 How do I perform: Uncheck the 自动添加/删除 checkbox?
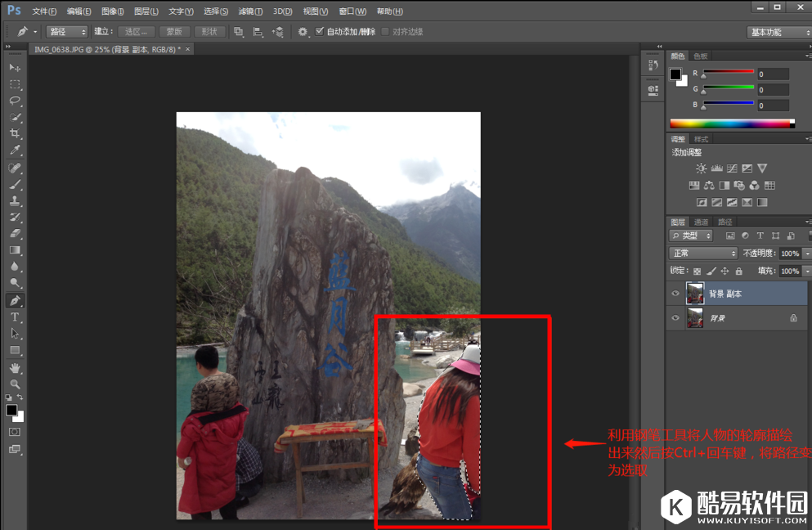pos(320,32)
